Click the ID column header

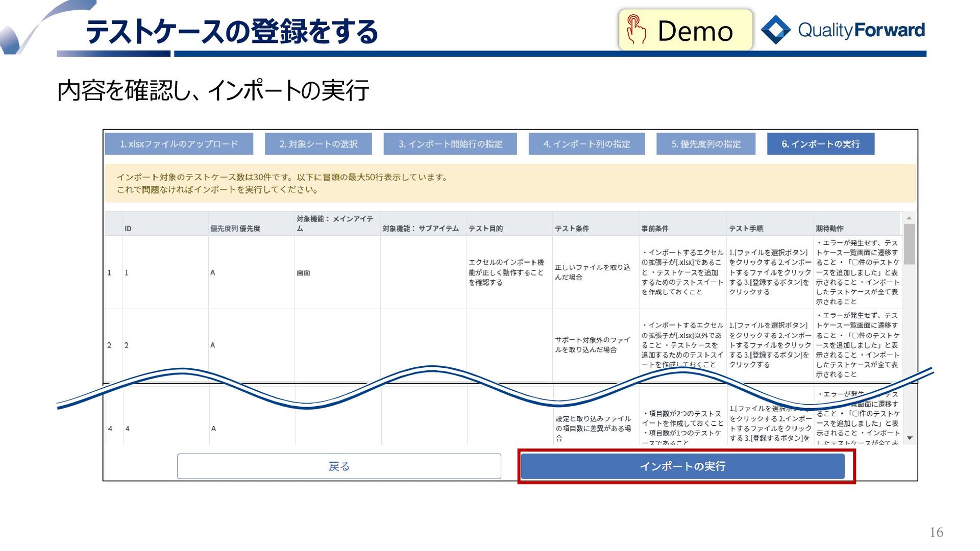[128, 229]
